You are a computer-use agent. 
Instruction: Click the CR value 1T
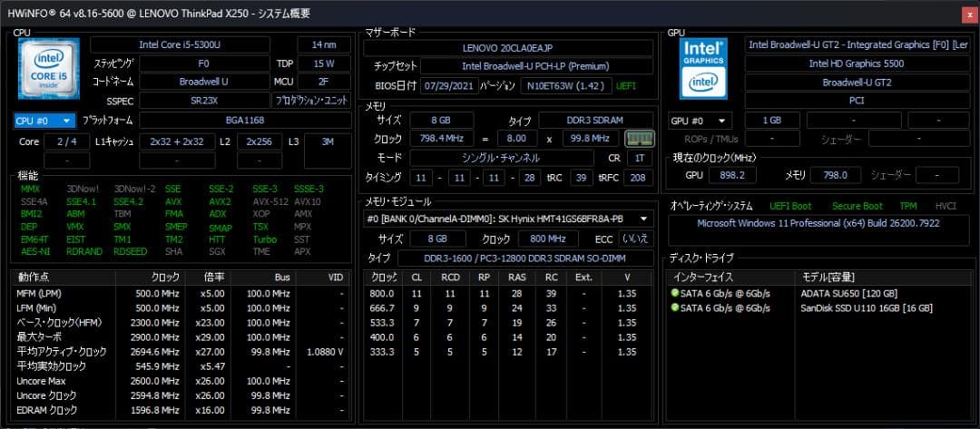pyautogui.click(x=640, y=159)
